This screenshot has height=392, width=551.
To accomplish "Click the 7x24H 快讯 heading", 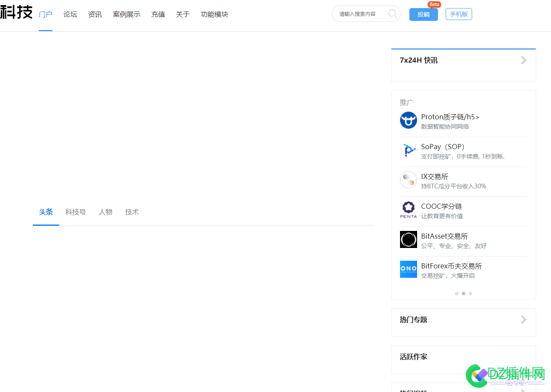I will 419,61.
